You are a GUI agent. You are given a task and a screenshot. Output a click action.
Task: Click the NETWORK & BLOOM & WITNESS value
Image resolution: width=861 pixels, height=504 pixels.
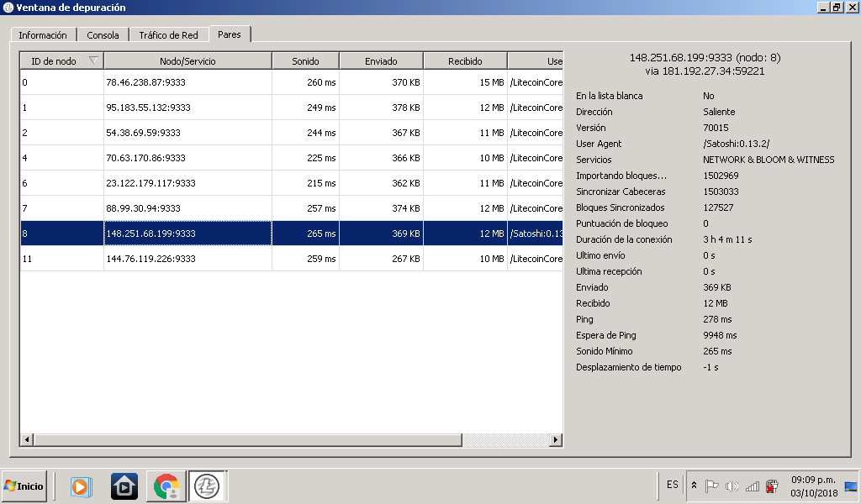[769, 160]
